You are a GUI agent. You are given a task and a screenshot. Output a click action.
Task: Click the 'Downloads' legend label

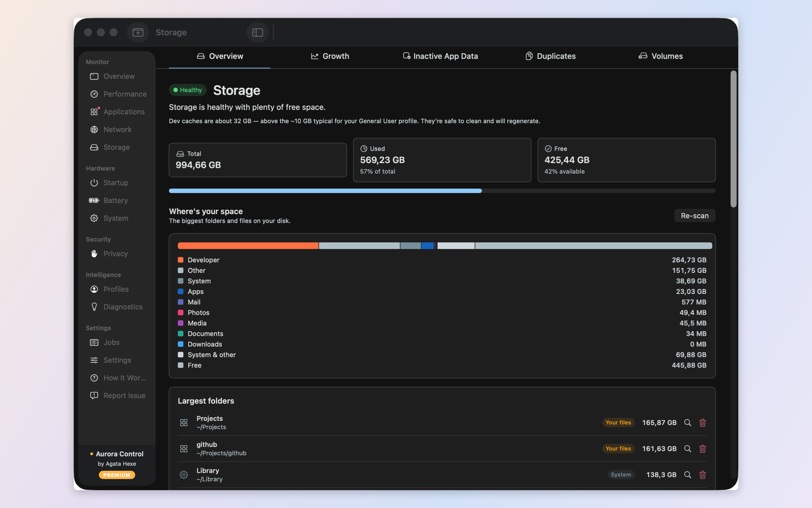pos(205,344)
